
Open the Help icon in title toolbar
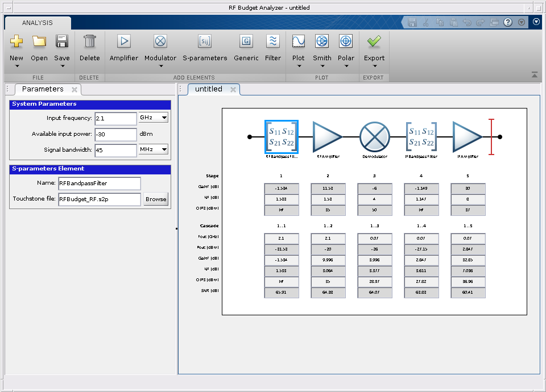tap(507, 22)
